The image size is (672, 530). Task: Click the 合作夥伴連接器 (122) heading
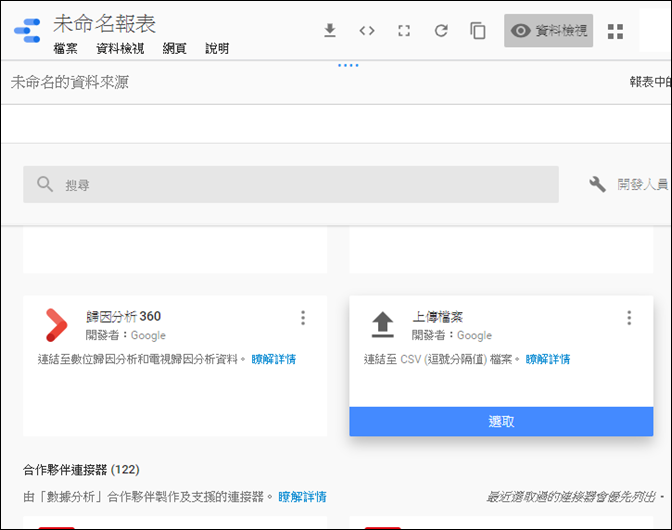click(x=81, y=470)
